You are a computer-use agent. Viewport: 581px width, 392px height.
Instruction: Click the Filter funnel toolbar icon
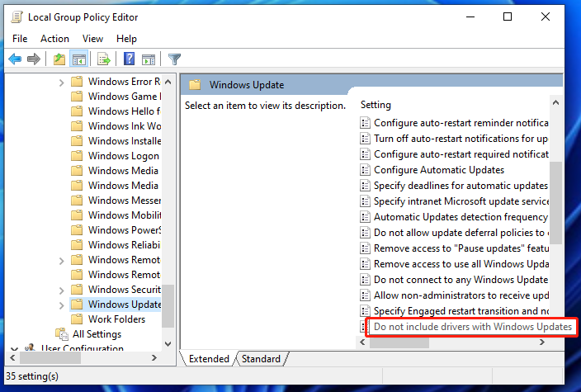tap(174, 59)
